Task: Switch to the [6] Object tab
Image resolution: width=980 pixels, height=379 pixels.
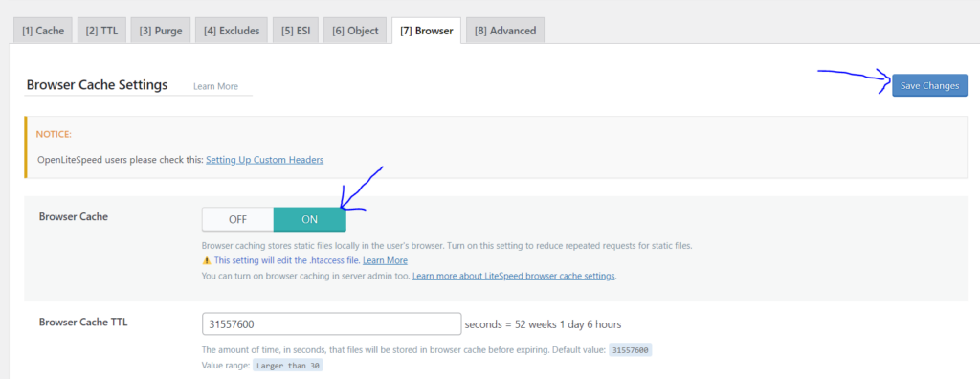Action: (x=355, y=30)
